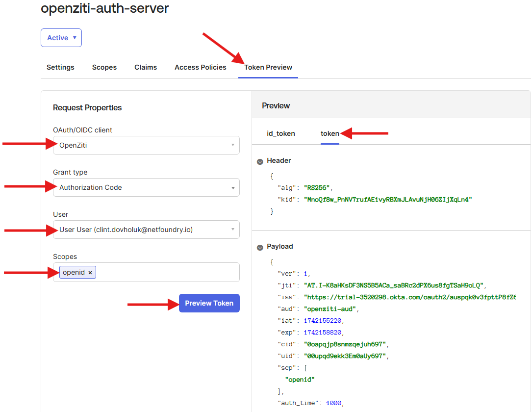Viewport: 532px width, 412px height.
Task: Open the User selection dropdown
Action: point(146,229)
